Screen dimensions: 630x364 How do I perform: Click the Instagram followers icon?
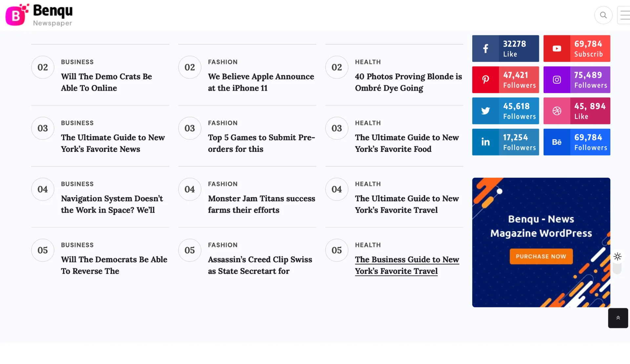click(556, 80)
